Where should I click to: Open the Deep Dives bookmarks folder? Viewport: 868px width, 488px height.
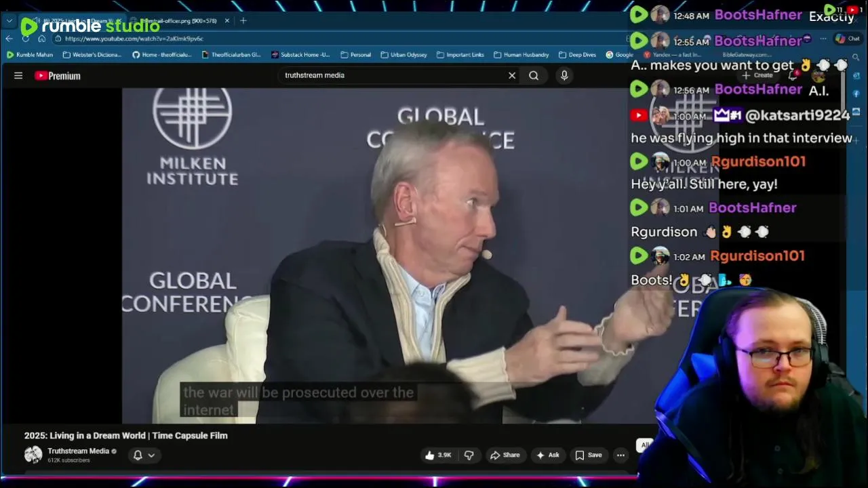(578, 55)
